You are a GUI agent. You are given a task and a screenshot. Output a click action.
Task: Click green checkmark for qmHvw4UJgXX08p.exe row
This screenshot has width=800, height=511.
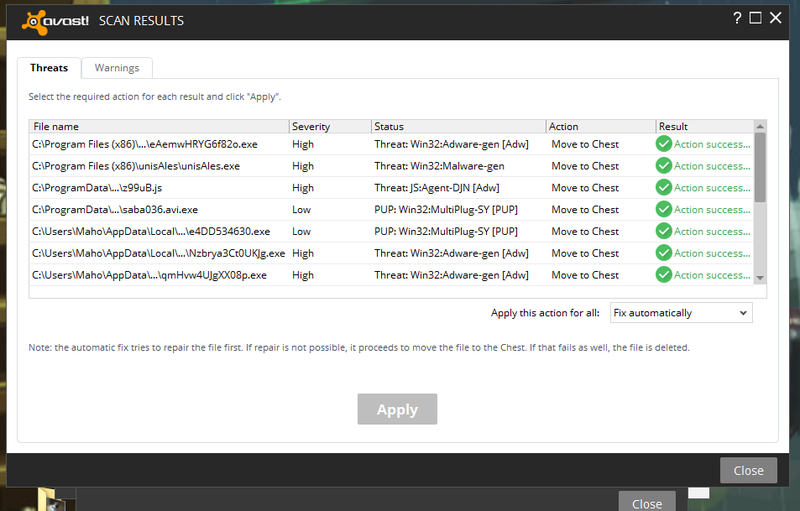[x=663, y=275]
